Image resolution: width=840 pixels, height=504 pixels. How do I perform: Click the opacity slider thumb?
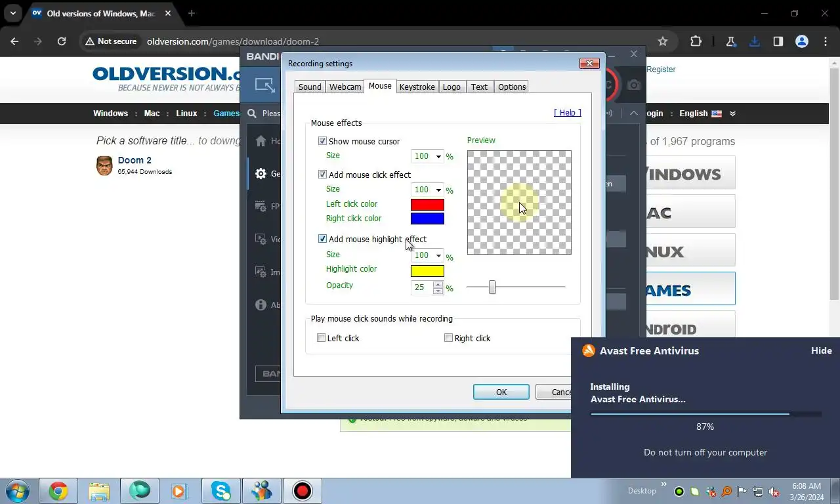click(x=492, y=287)
